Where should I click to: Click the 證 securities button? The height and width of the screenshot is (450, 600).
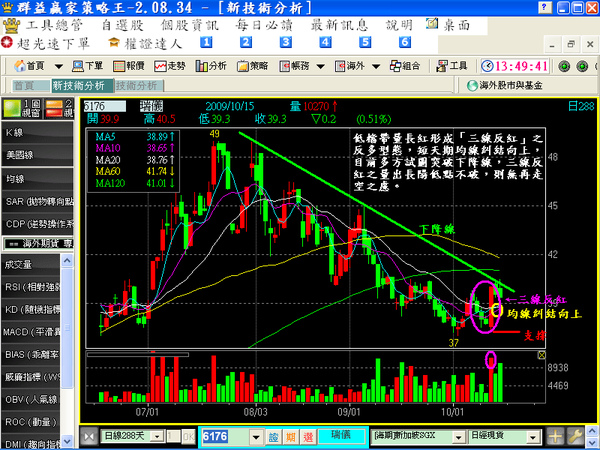click(273, 437)
